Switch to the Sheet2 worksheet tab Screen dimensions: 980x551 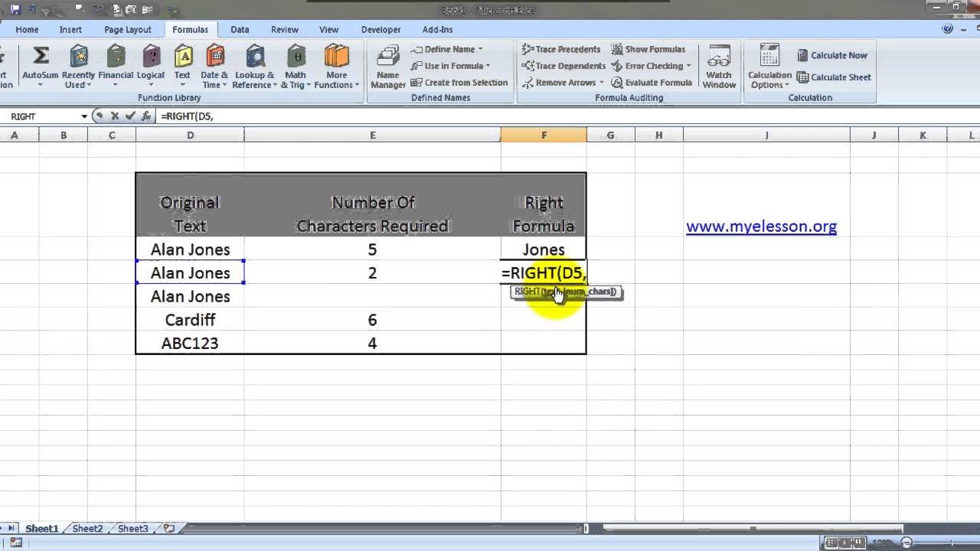pos(87,529)
